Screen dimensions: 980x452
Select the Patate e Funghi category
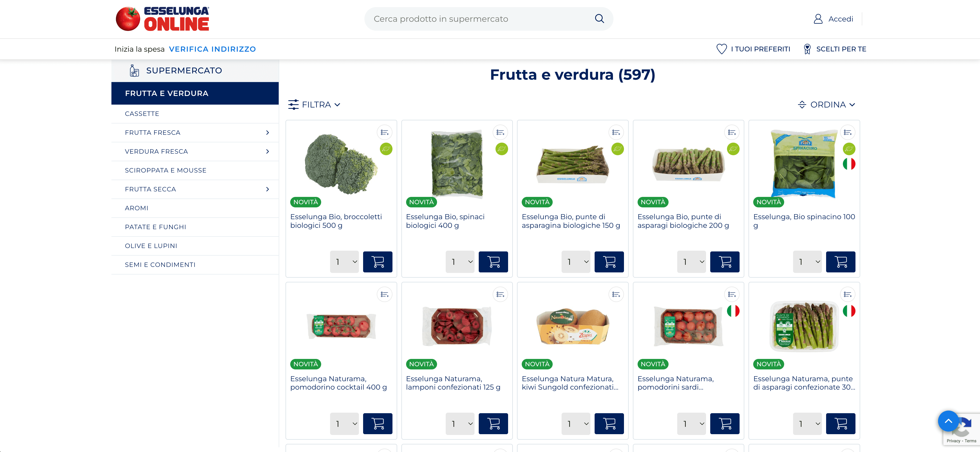pyautogui.click(x=195, y=227)
